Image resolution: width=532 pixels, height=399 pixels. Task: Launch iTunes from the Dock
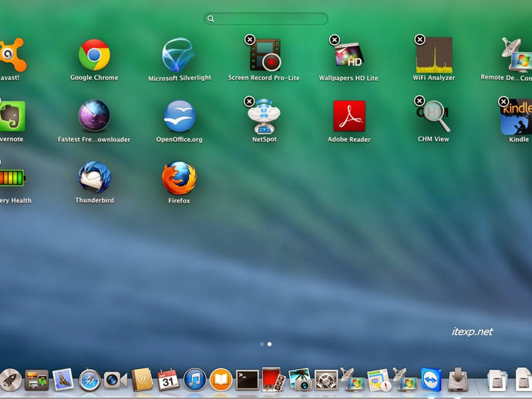pyautogui.click(x=195, y=380)
